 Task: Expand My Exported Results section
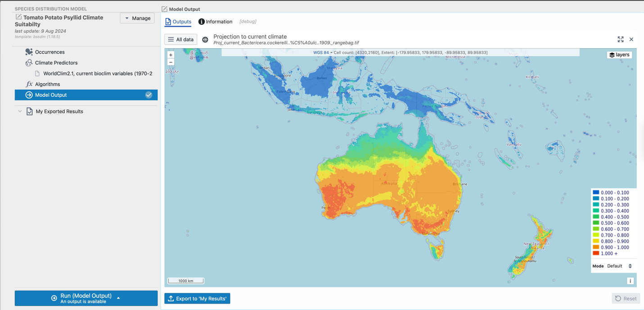click(20, 111)
